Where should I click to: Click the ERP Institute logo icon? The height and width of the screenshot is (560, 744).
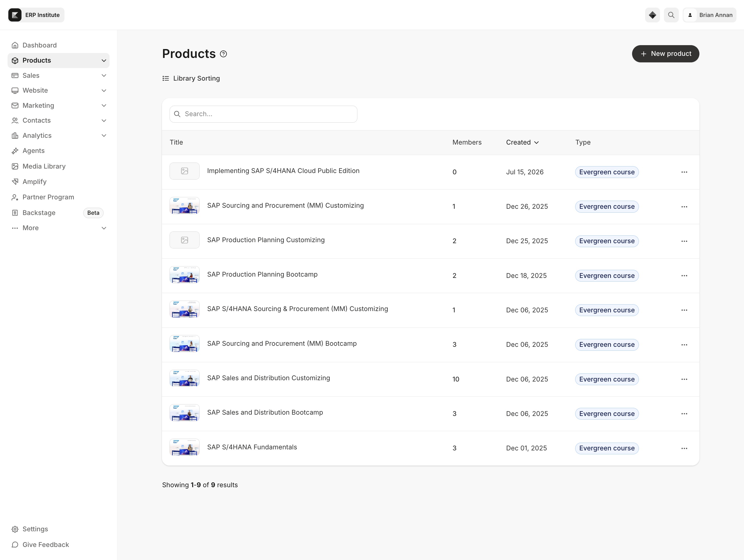point(15,15)
